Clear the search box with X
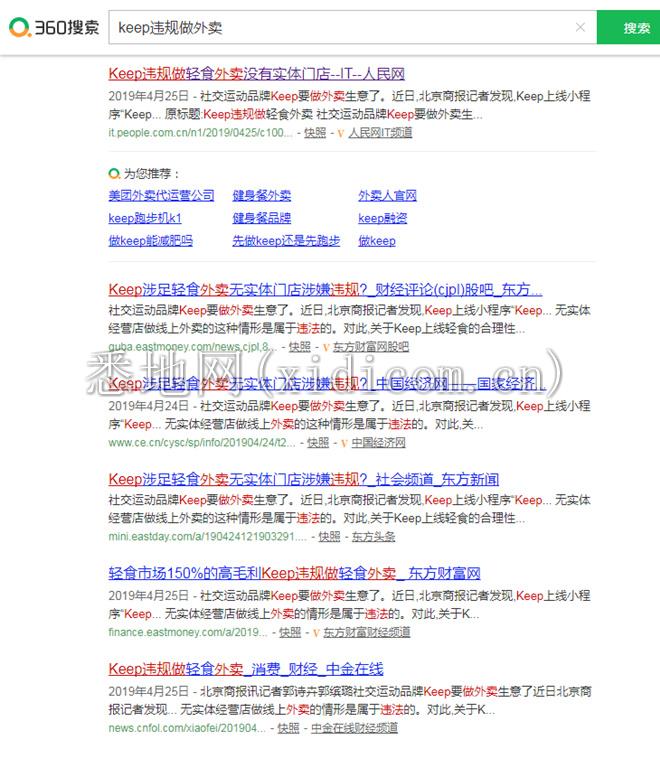Screen dimensions: 660x761 [x=580, y=27]
